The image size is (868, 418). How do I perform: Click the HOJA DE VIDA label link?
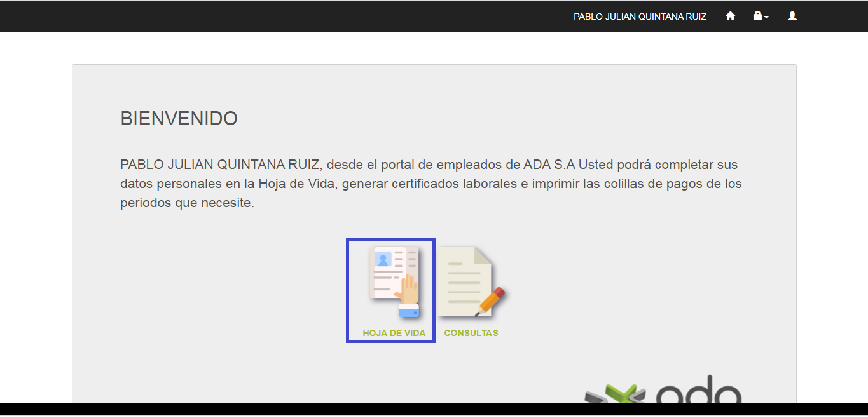tap(394, 333)
